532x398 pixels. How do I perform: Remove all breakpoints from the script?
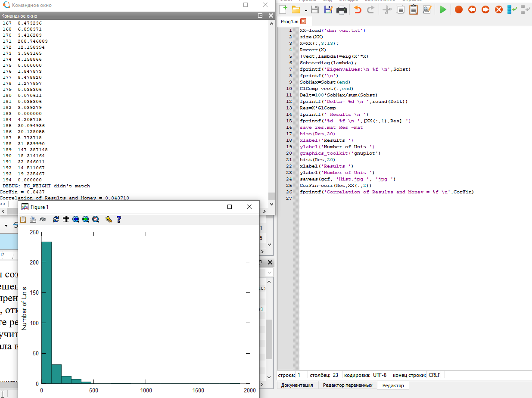point(498,9)
